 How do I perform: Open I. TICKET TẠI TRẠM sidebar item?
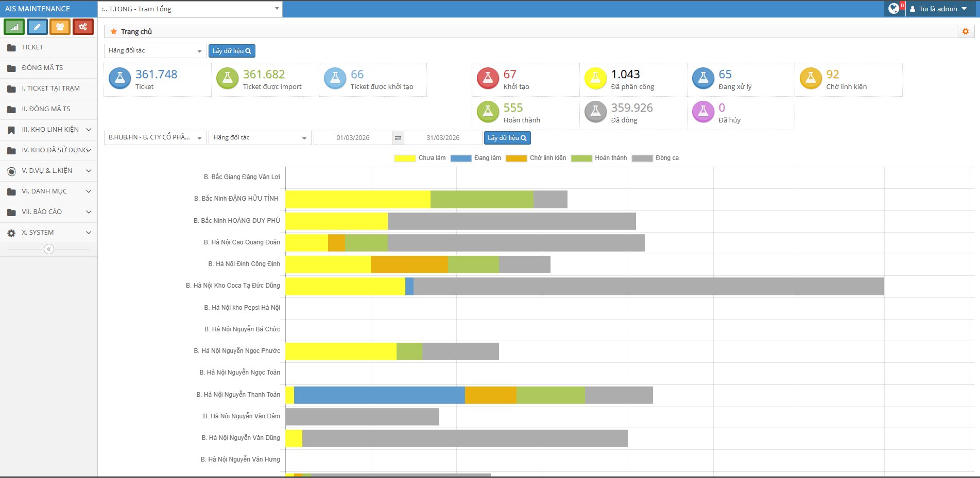pyautogui.click(x=49, y=88)
